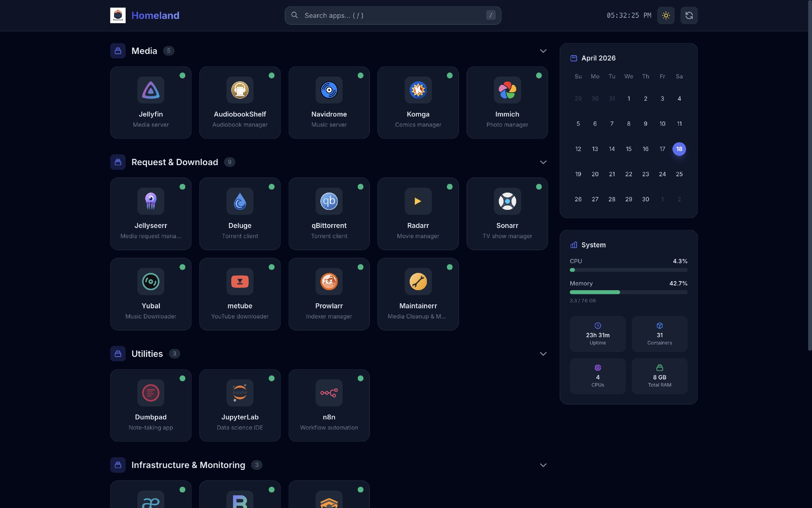Click the magnifier icon in search bar

294,15
